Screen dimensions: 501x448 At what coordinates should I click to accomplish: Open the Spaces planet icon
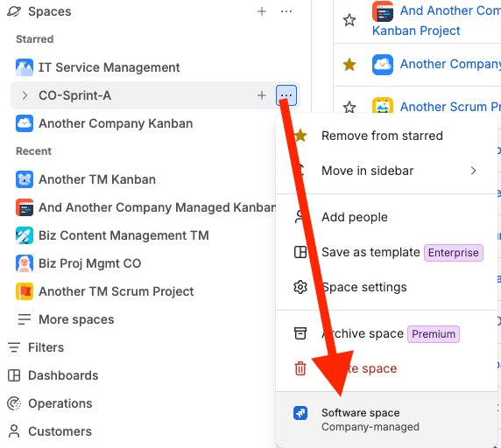(x=14, y=11)
